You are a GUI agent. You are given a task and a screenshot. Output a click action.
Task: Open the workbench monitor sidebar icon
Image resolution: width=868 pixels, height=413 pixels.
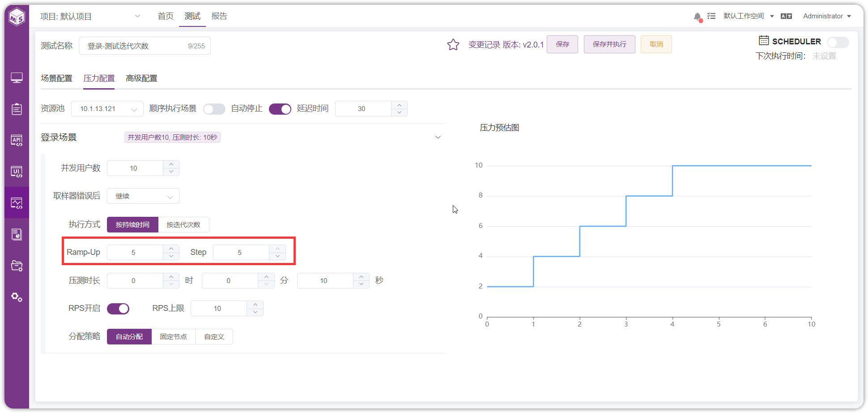click(x=17, y=78)
